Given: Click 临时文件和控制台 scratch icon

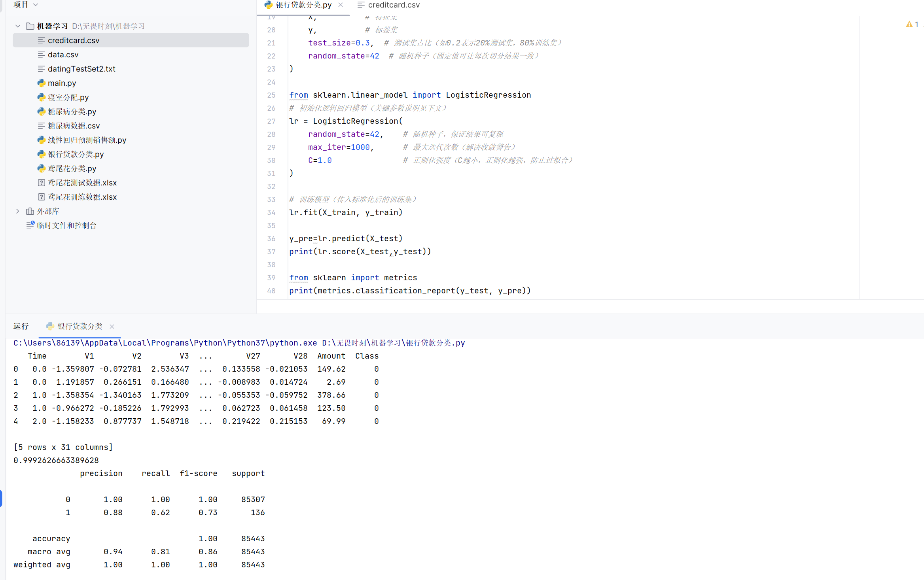Looking at the screenshot, I should click(x=30, y=225).
